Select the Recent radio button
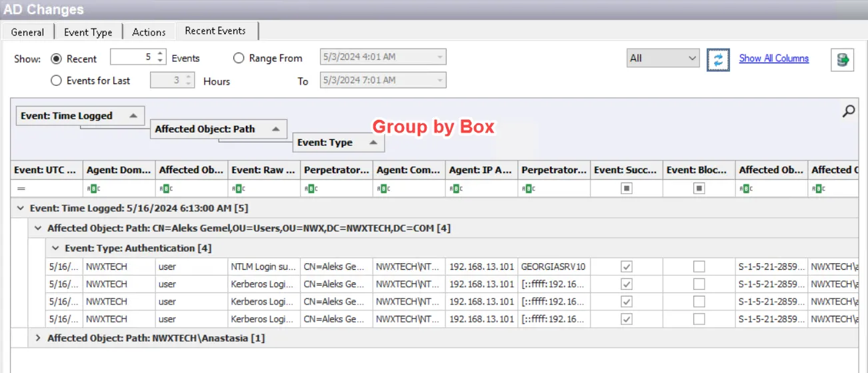 pos(57,59)
